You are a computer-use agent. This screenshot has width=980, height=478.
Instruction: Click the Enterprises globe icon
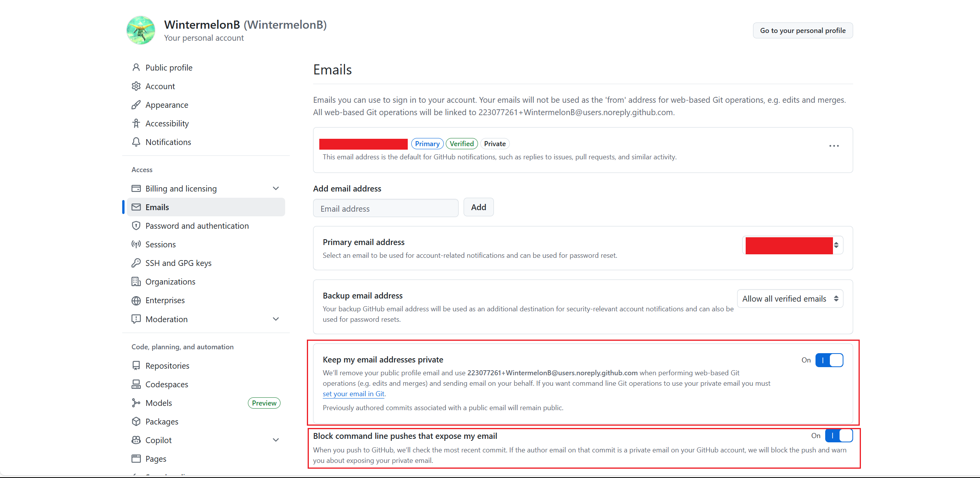click(136, 300)
